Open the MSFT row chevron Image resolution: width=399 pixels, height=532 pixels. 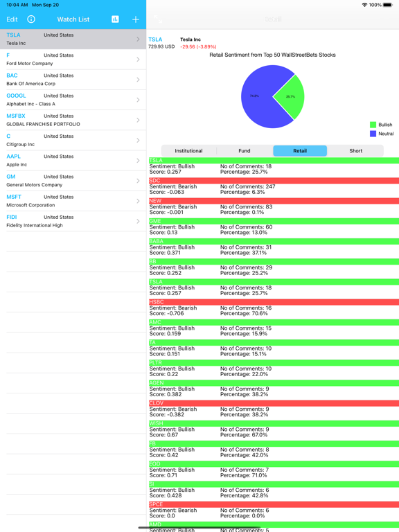click(138, 201)
